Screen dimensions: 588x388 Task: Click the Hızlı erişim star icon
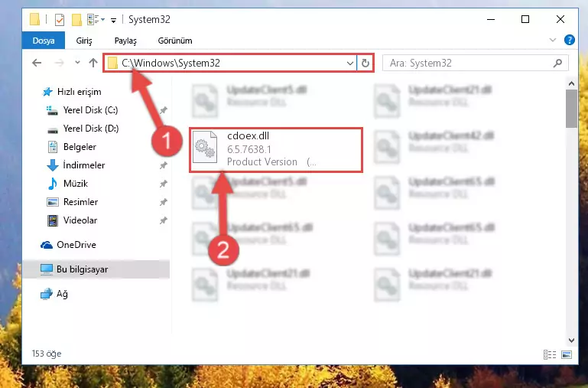(x=47, y=92)
